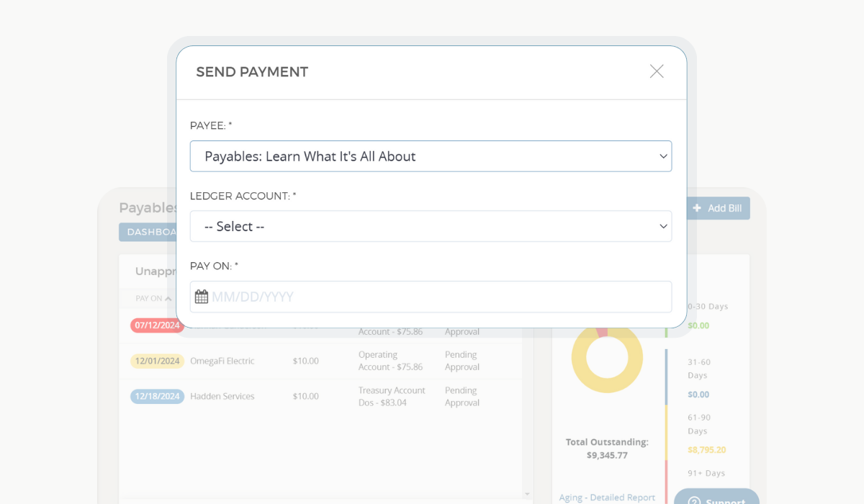The width and height of the screenshot is (864, 504).
Task: Click the Add Bill button
Action: pyautogui.click(x=718, y=208)
